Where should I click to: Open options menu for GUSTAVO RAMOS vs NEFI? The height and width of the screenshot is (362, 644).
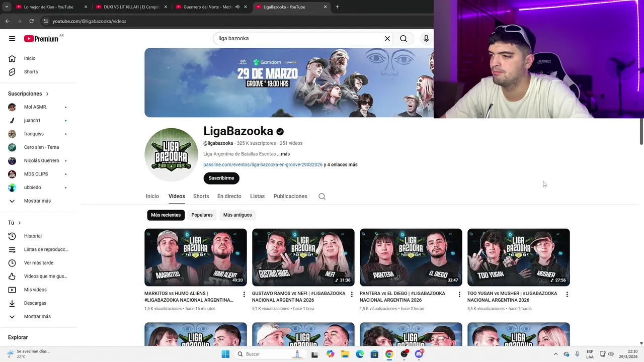tap(352, 294)
